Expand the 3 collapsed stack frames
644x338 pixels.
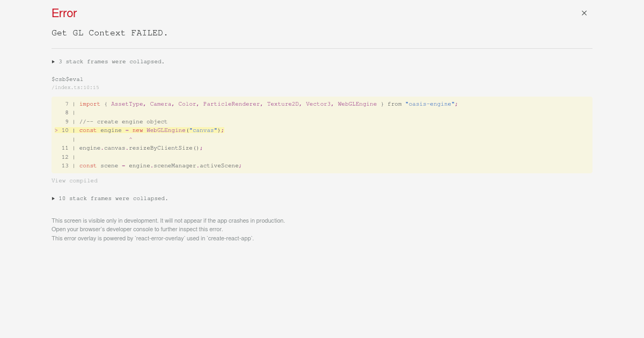(x=108, y=62)
